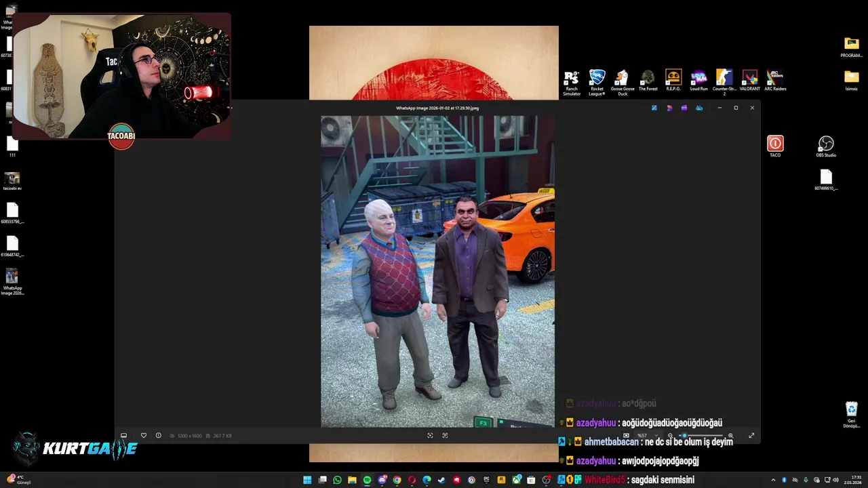This screenshot has width=868, height=488.
Task: Open ARC Raiders desktop shortcut
Action: pyautogui.click(x=775, y=81)
